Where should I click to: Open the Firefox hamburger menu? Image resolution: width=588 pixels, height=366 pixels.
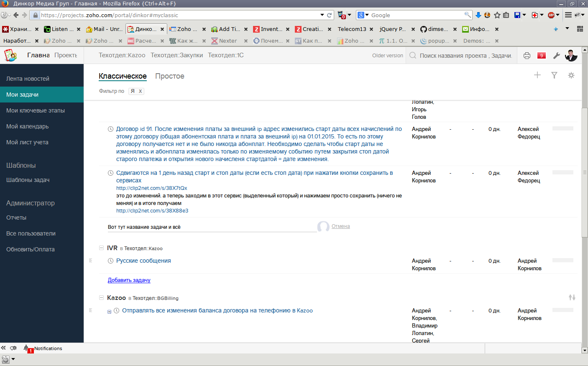(x=568, y=15)
